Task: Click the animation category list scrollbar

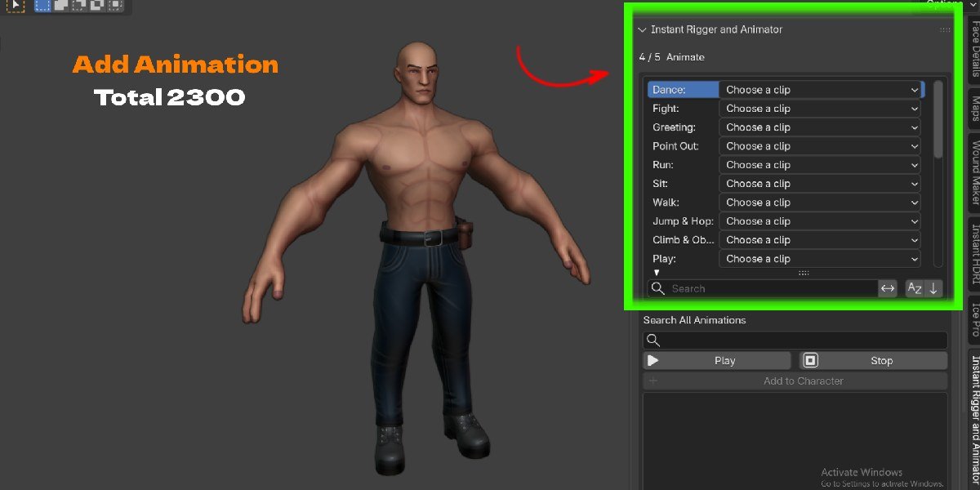Action: [x=938, y=119]
